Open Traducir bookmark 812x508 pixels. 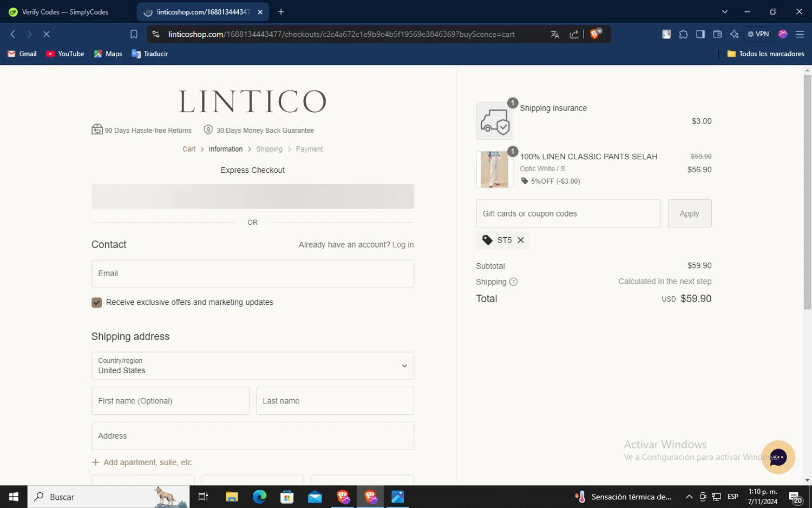[x=149, y=54]
